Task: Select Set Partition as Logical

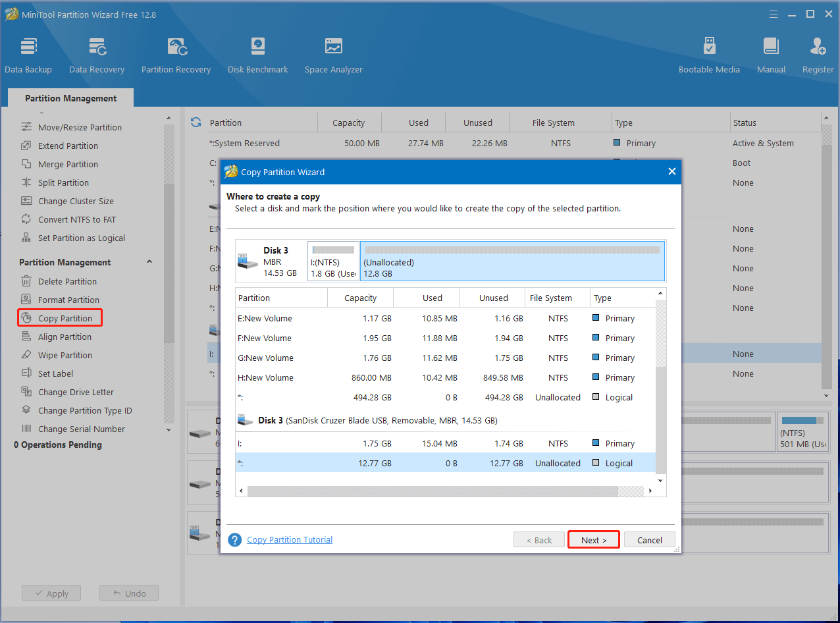Action: coord(82,238)
